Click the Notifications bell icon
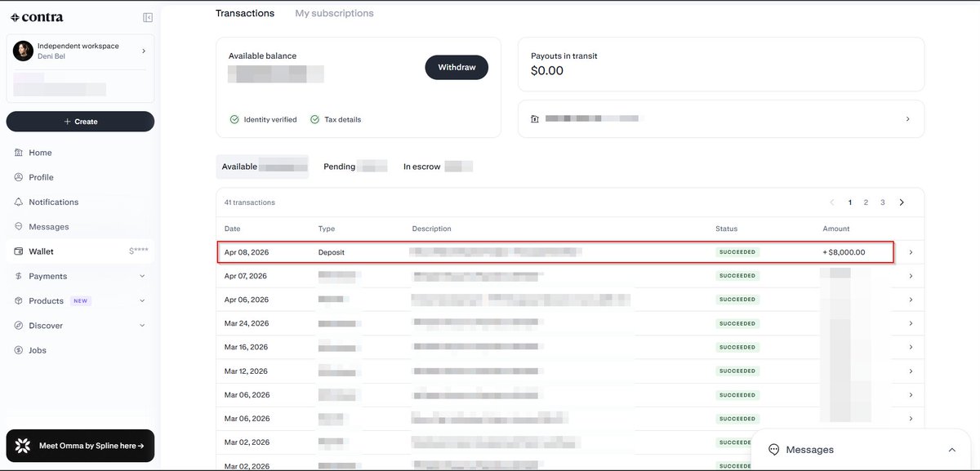 [x=19, y=202]
